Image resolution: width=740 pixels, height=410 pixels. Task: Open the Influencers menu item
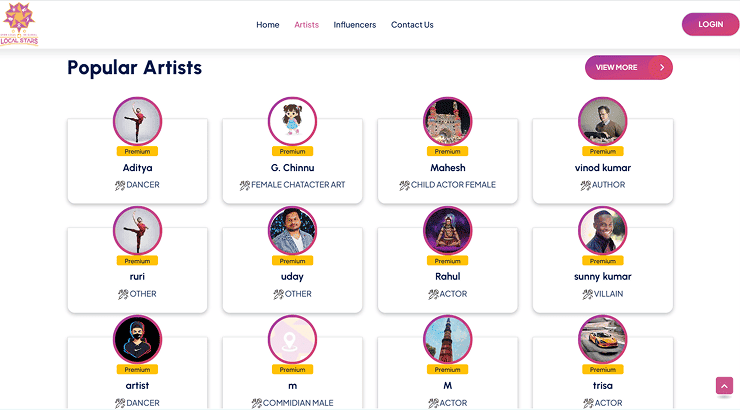(x=355, y=25)
